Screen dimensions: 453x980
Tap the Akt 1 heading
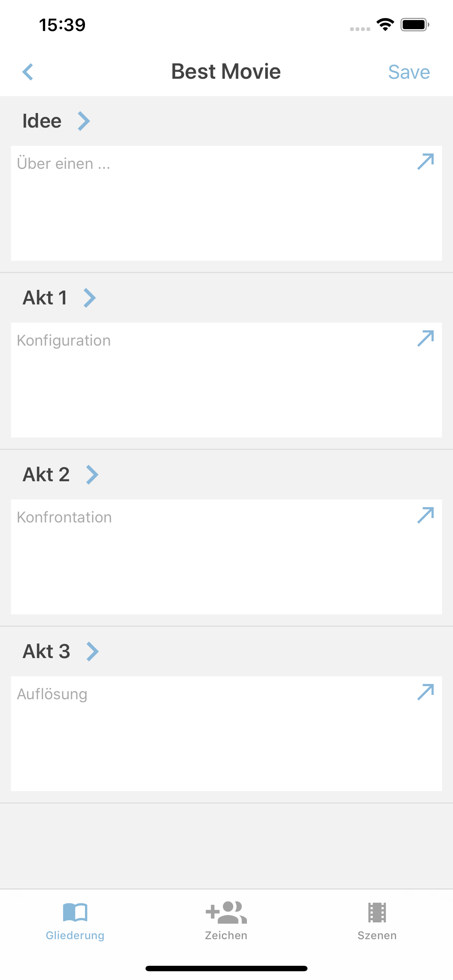45,298
